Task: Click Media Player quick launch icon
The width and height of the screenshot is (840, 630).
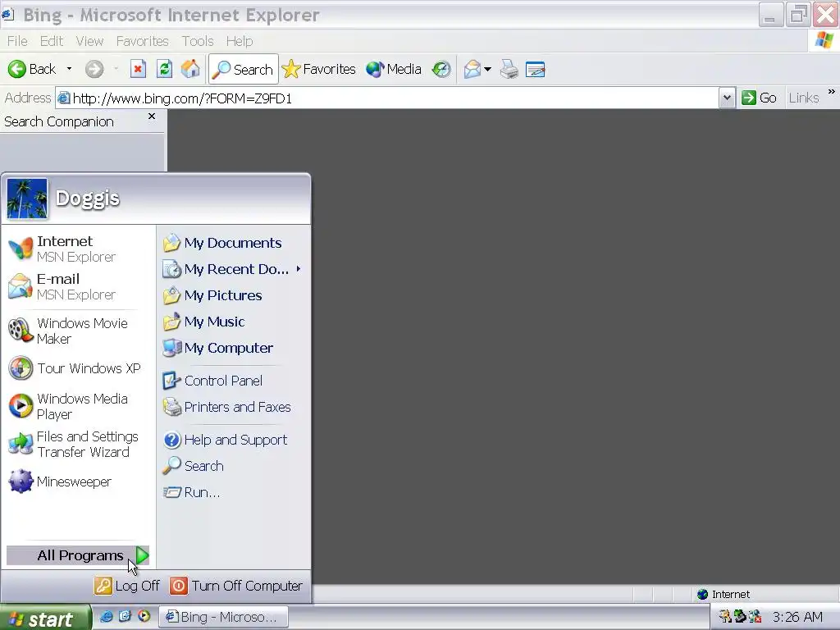Action: pos(144,617)
